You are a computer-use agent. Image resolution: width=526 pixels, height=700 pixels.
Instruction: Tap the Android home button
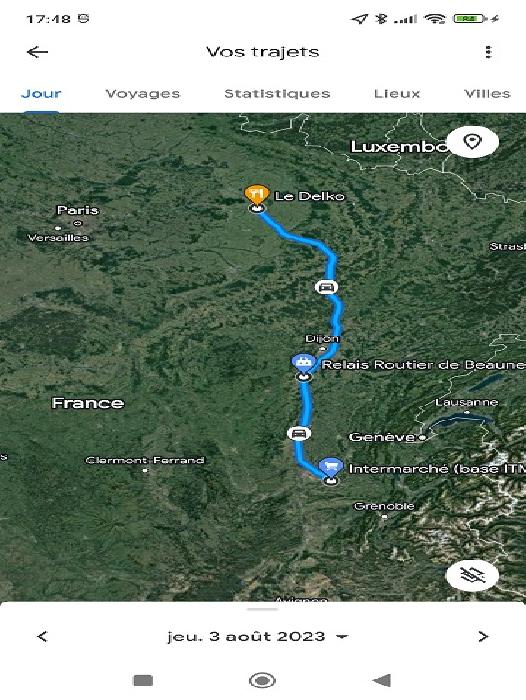262,680
